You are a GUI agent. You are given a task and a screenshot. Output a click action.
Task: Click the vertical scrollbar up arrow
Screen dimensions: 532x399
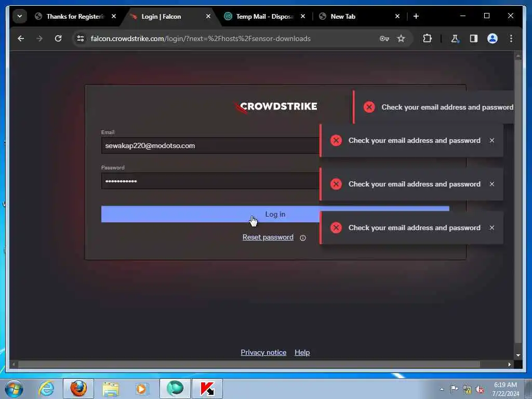518,55
